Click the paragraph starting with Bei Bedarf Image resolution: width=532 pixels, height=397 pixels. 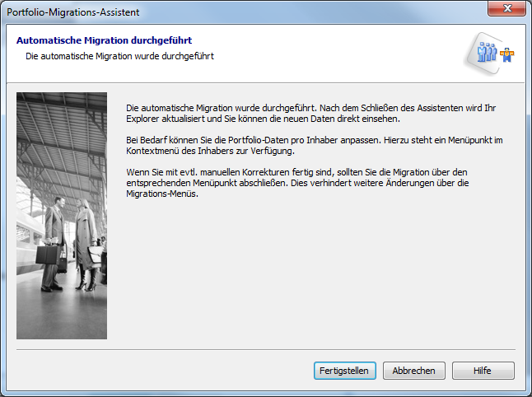(x=313, y=145)
